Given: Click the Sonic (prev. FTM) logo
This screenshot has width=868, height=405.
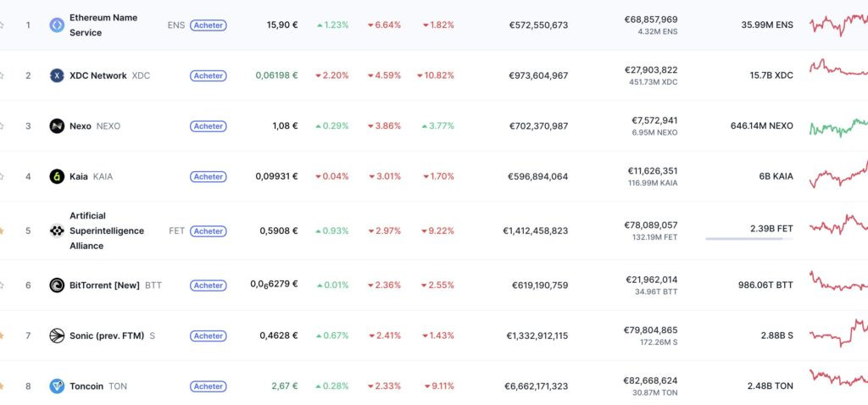Looking at the screenshot, I should pos(57,336).
